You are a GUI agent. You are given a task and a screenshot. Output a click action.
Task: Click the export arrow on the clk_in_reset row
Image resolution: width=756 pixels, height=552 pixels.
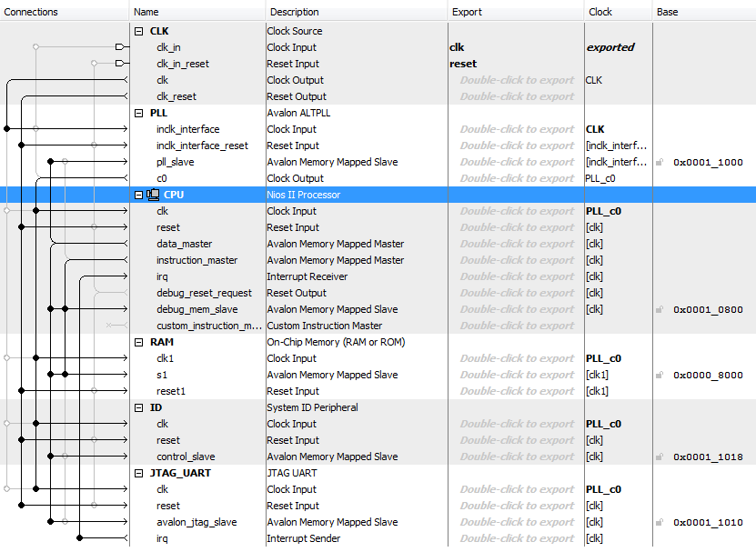120,64
